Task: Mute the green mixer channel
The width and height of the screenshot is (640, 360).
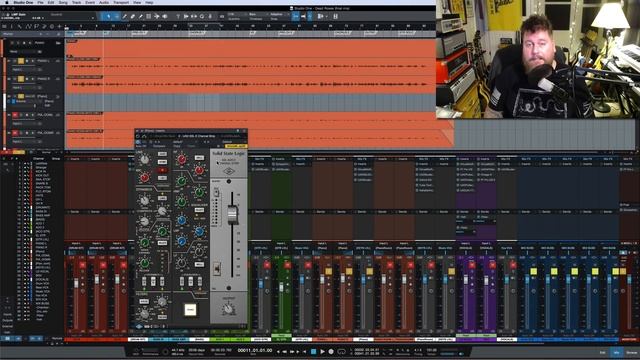Action: click(287, 265)
